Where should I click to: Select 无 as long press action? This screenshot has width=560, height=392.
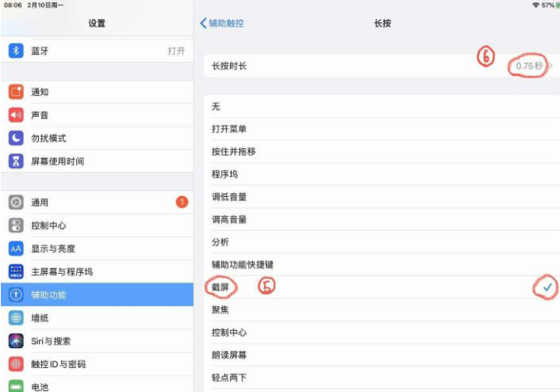click(x=381, y=107)
